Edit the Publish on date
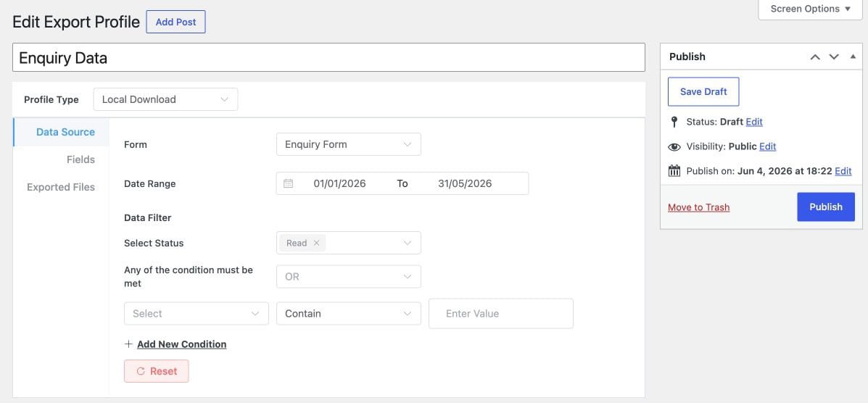 coord(843,171)
